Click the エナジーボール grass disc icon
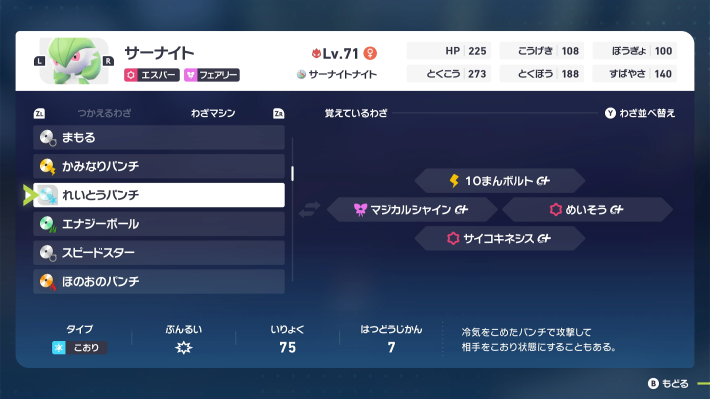The width and height of the screenshot is (710, 399). (48, 224)
